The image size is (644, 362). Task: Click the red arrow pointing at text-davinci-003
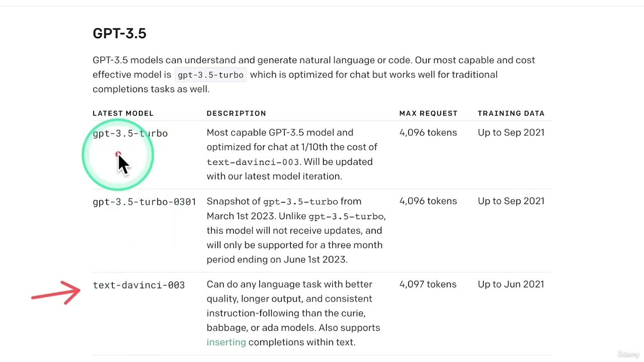click(x=56, y=293)
